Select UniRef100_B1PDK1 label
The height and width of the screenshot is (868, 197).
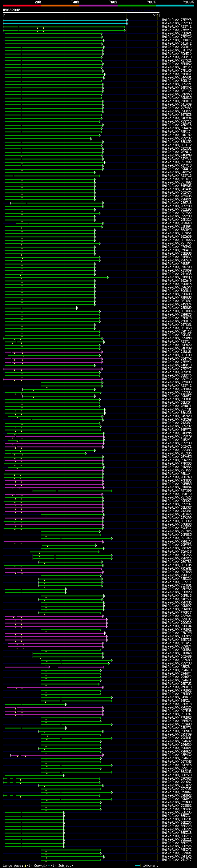click(x=177, y=74)
